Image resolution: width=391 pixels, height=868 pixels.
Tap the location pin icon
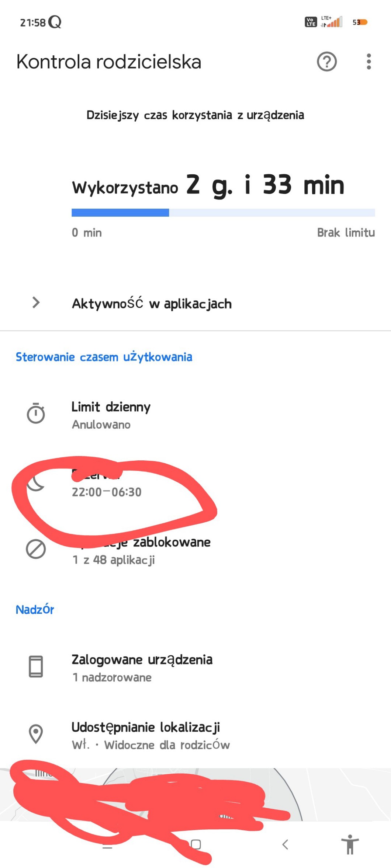(x=36, y=734)
